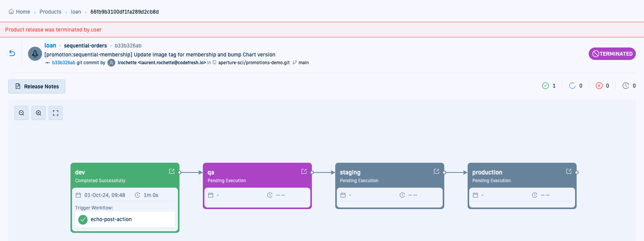Click the succeeded count status filter
The height and width of the screenshot is (241, 644).
pyautogui.click(x=549, y=86)
